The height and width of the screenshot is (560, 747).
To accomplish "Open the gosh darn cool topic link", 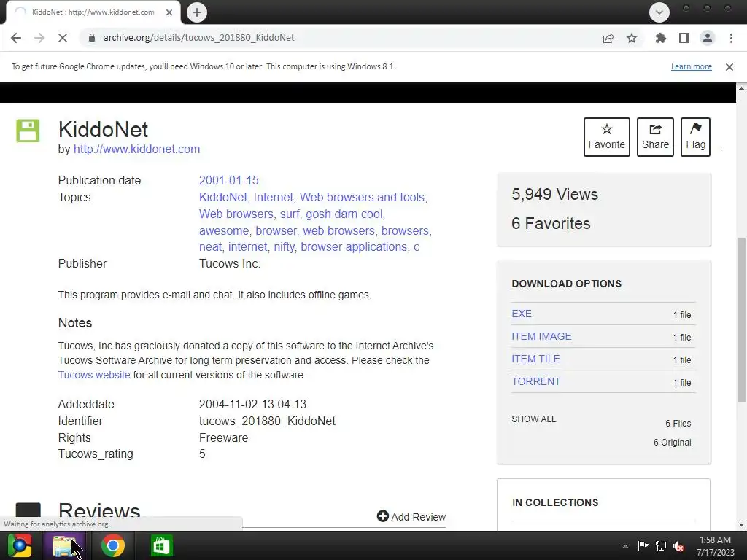I will 344,214.
